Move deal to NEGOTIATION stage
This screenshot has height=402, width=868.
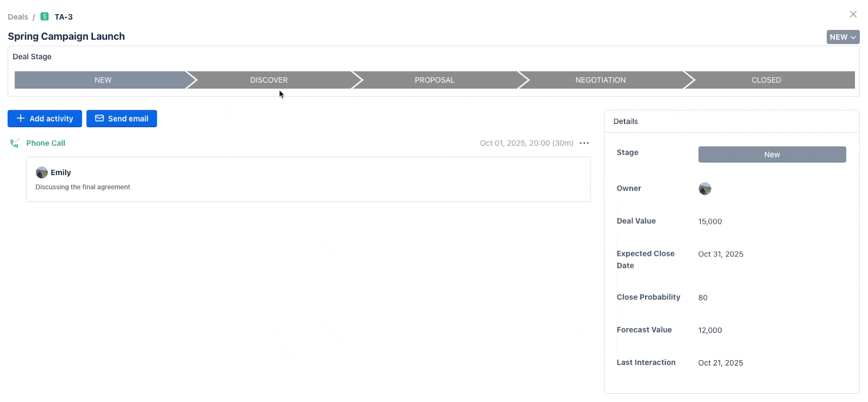click(x=600, y=80)
